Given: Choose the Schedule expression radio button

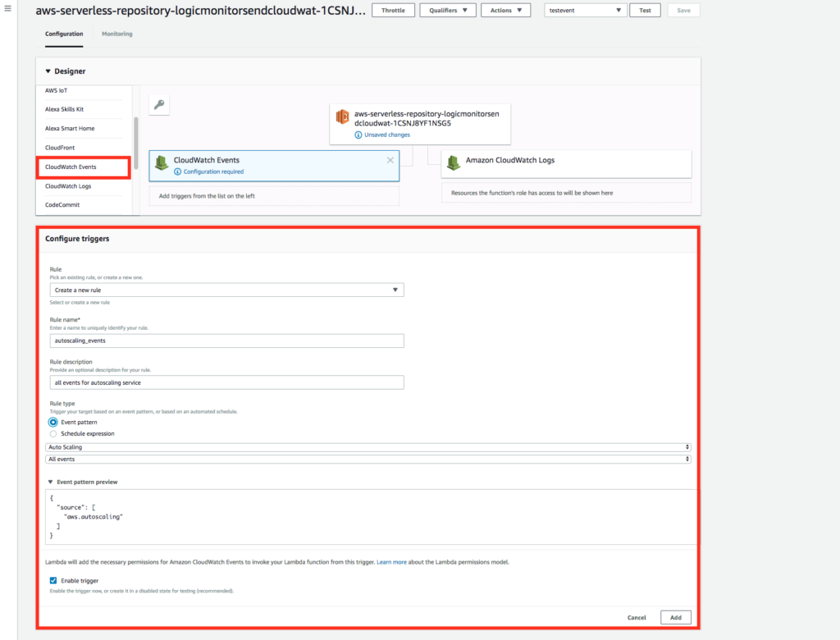Looking at the screenshot, I should tap(52, 433).
